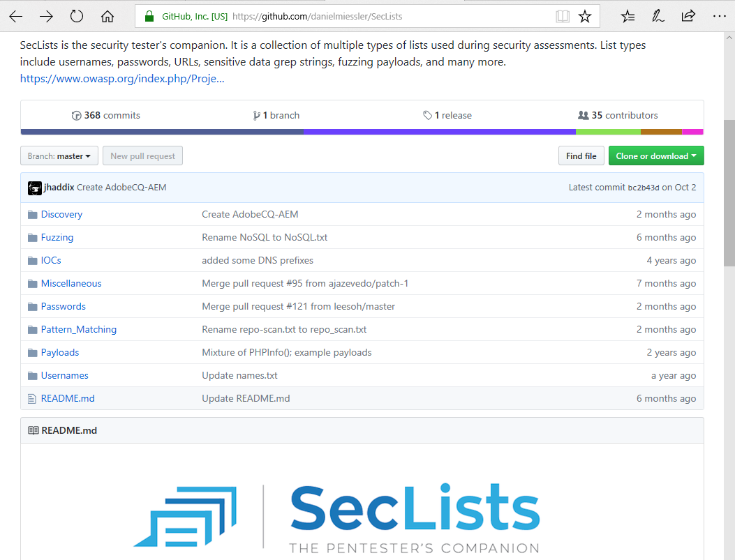The image size is (735, 560).
Task: Click the Share page icon
Action: (688, 16)
